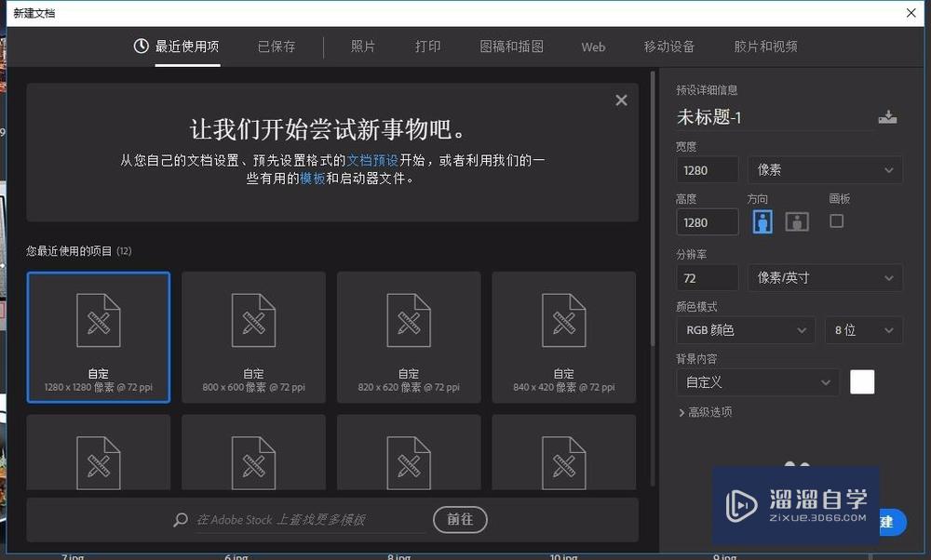Screen dimensions: 931x560
Task: Click the save document preset icon beside 未标题-1
Action: [887, 117]
